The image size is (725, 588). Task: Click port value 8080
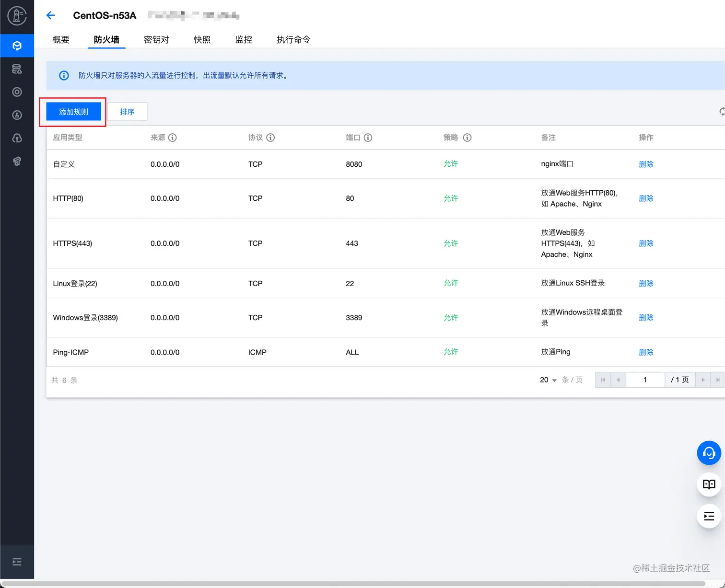pos(354,164)
